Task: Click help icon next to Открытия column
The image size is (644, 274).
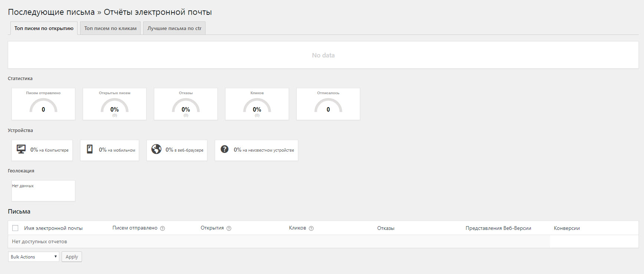Action: 229,228
